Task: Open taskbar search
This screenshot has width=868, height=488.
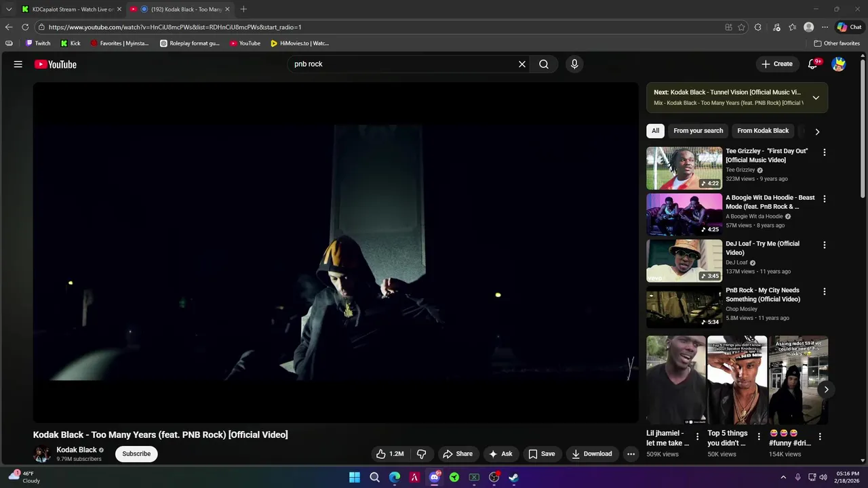Action: [374, 477]
